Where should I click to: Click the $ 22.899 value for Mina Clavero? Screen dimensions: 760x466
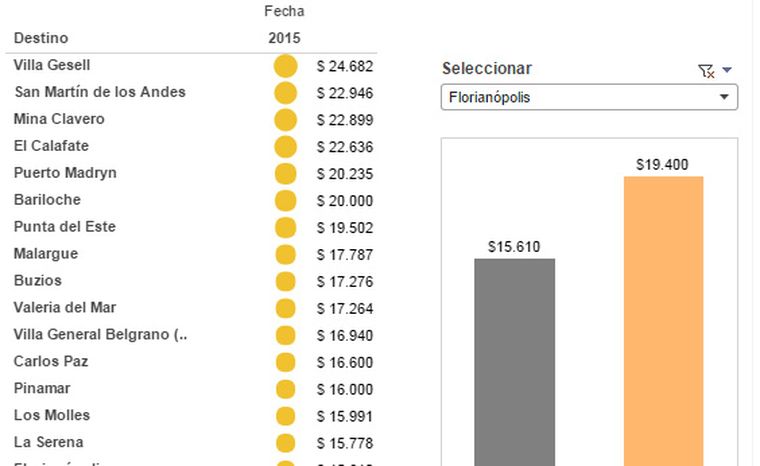coord(344,120)
